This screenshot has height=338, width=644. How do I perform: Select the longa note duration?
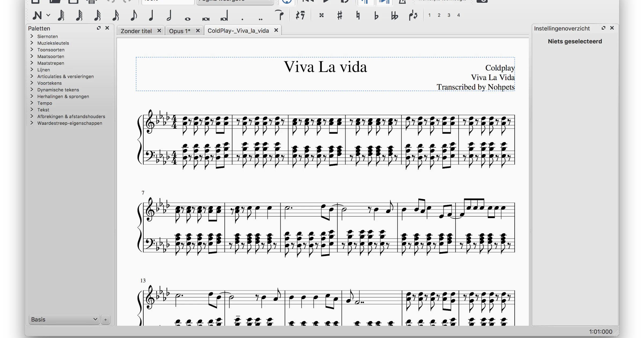224,16
